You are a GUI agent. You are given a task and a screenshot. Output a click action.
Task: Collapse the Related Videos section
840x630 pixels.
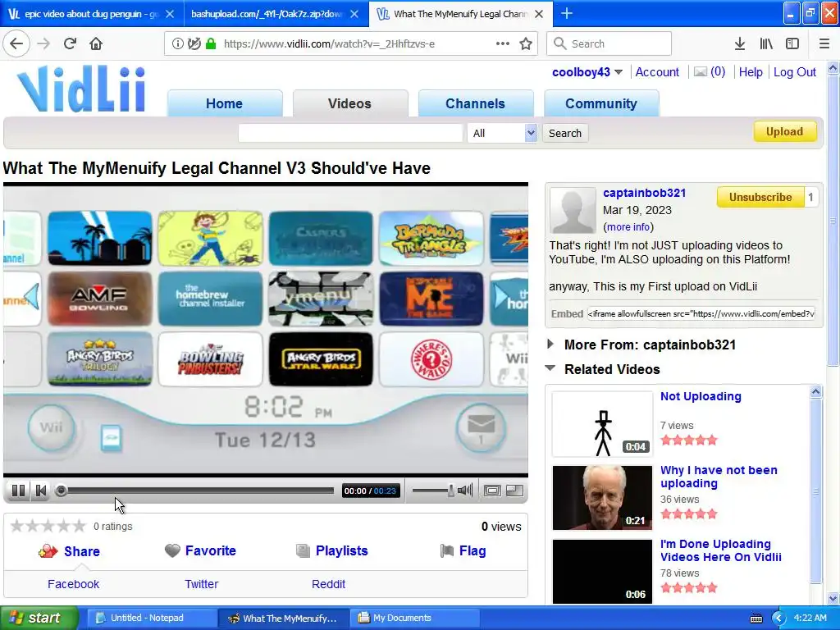click(550, 368)
